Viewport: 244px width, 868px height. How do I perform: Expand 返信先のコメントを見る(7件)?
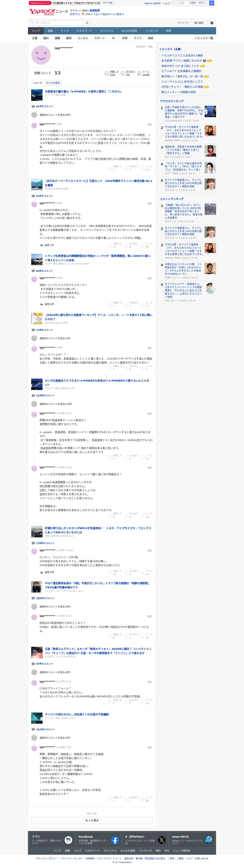click(55, 738)
